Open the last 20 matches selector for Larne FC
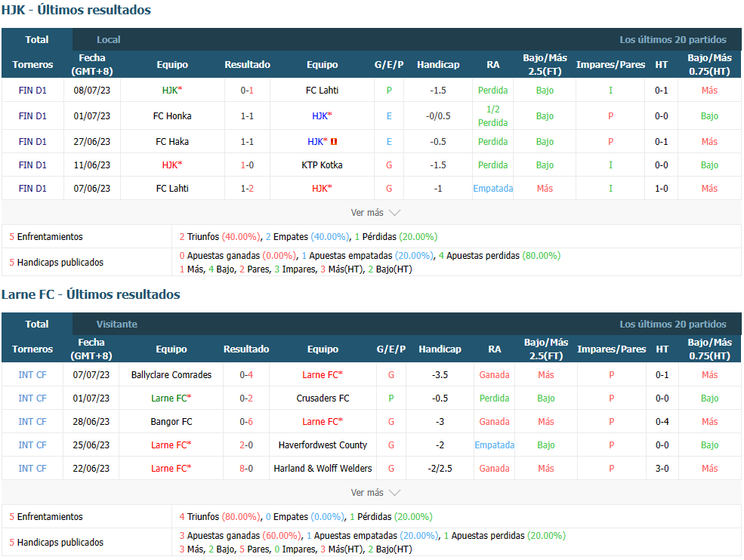Screen dimensions: 744x560 (x=673, y=325)
